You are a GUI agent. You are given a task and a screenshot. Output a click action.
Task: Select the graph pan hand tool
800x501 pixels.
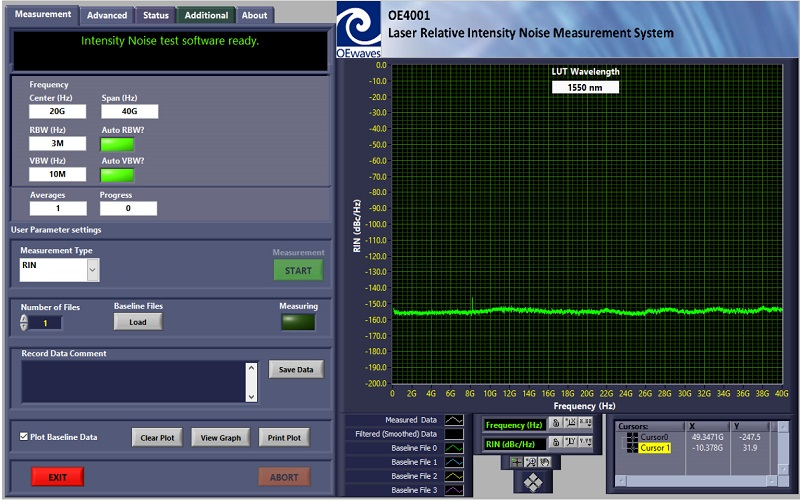(545, 462)
